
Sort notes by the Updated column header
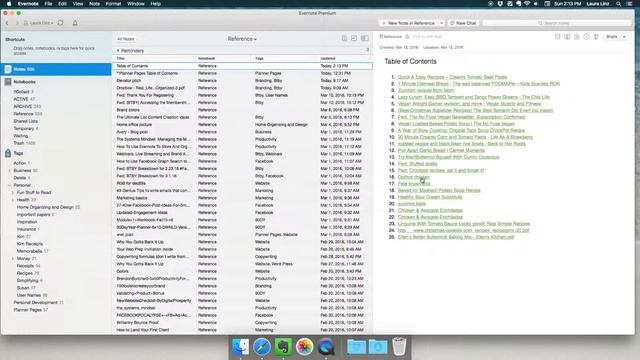(343, 58)
